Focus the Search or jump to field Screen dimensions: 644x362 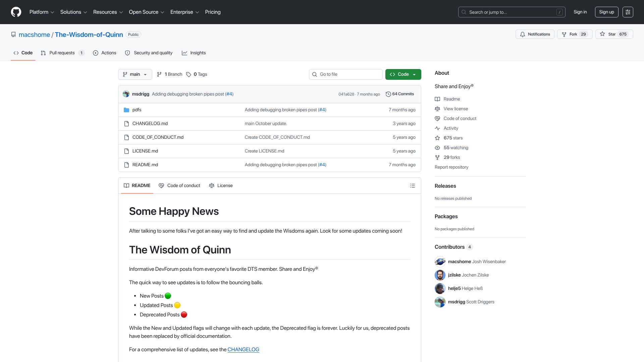pos(512,12)
